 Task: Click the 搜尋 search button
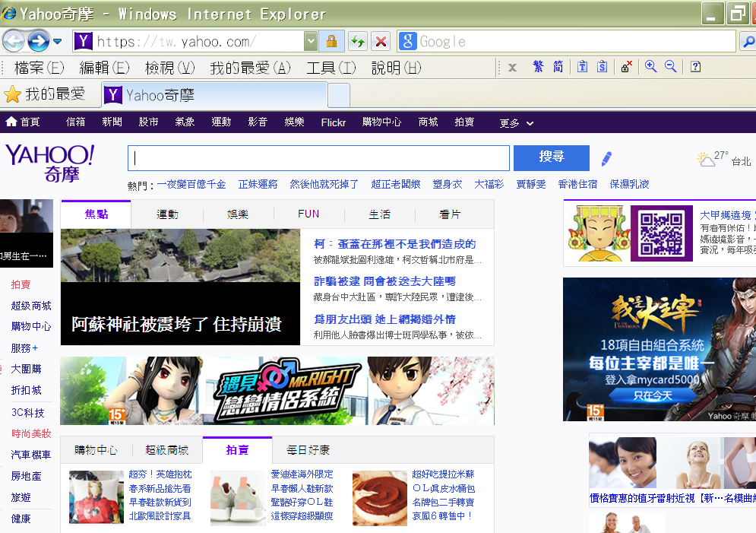552,157
